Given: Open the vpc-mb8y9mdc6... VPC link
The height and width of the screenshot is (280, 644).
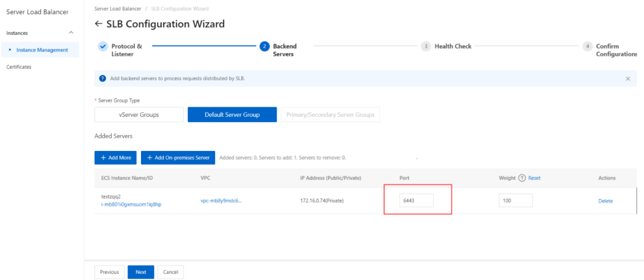Looking at the screenshot, I should (221, 201).
